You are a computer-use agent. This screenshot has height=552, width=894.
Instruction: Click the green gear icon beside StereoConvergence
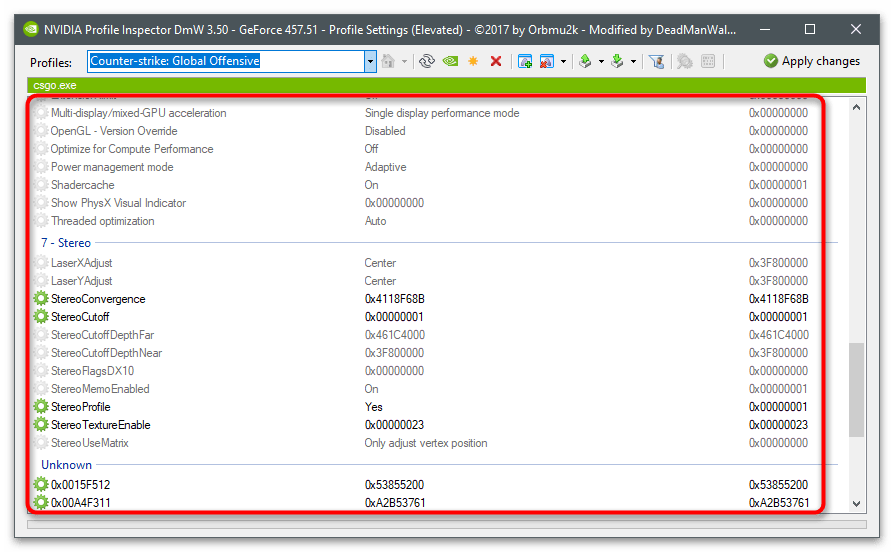41,299
